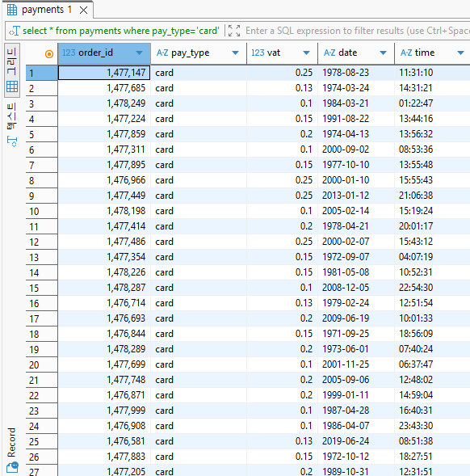Viewport: 470px width, 476px height.
Task: Select time cell 04:07:19
Action: 432,257
